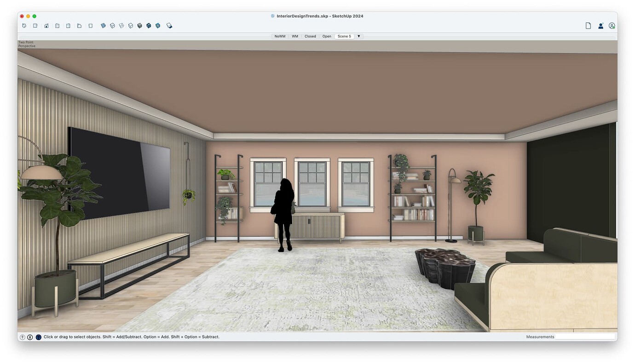Toggle geolocation status in the status bar
This screenshot has height=364, width=635.
point(22,336)
